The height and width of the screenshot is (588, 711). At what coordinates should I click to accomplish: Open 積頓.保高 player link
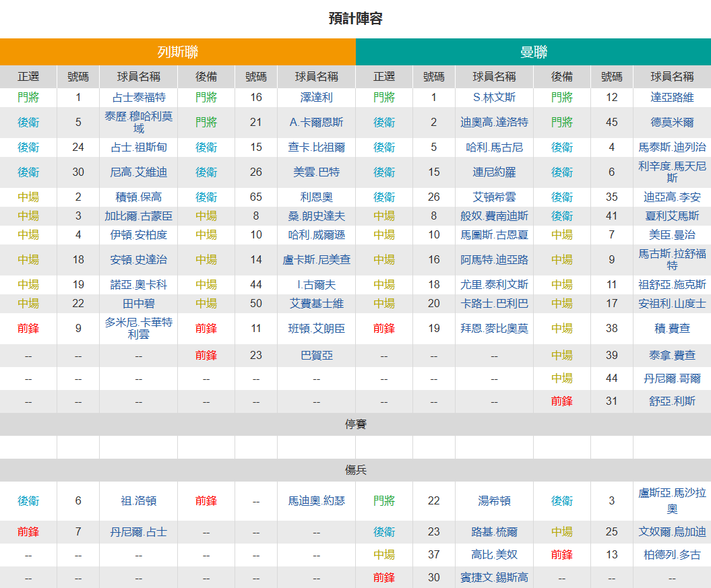(x=138, y=197)
